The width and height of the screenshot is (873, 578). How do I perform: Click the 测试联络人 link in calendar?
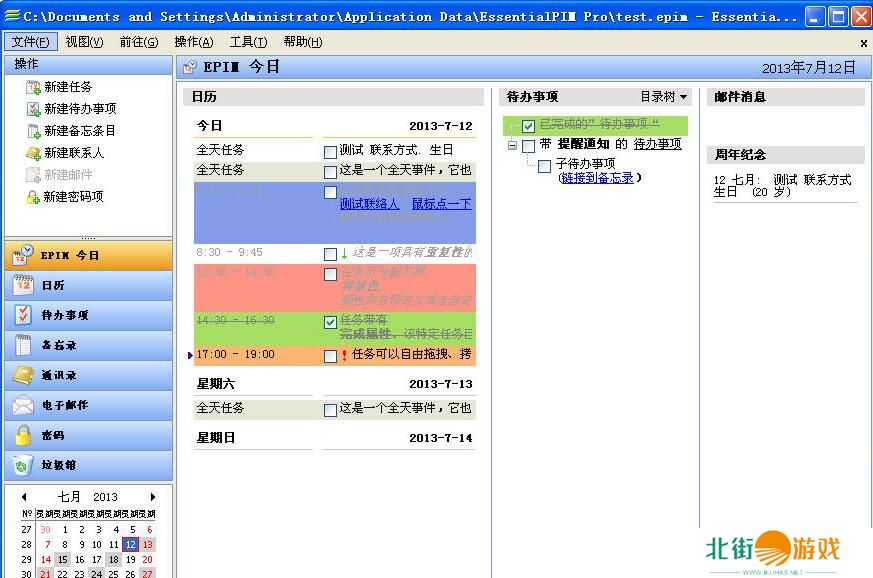coord(369,204)
